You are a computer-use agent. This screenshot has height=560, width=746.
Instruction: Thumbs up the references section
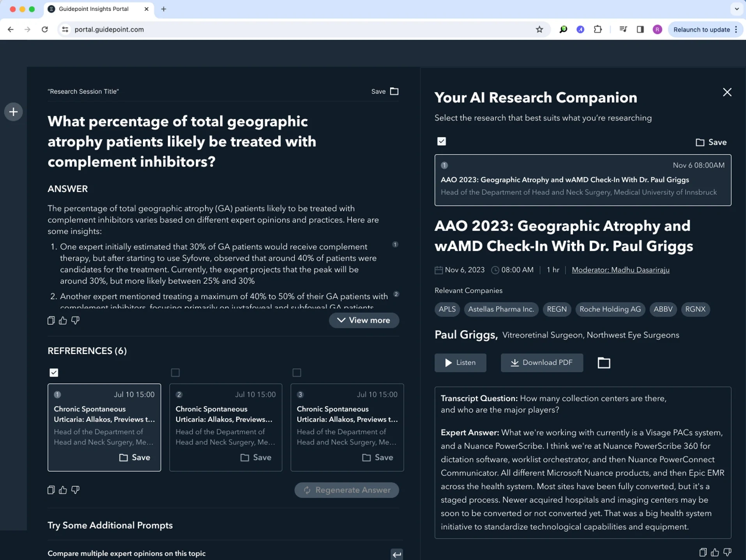[x=63, y=490]
